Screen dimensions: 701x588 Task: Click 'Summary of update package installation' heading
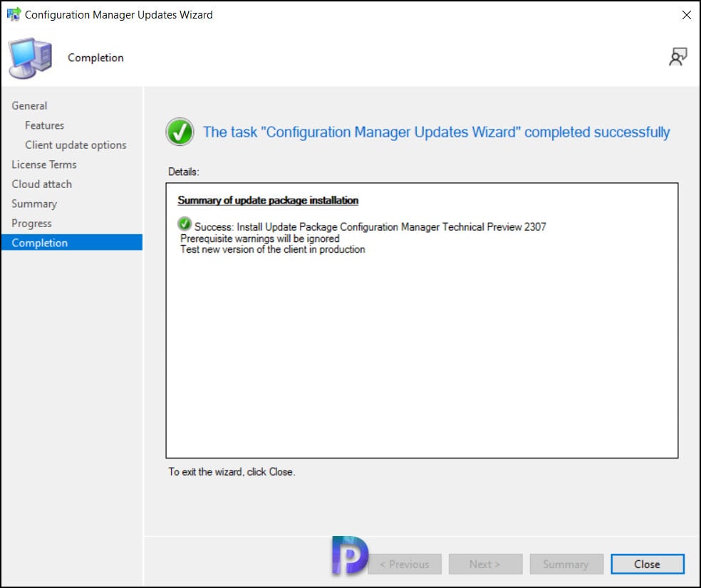point(268,200)
